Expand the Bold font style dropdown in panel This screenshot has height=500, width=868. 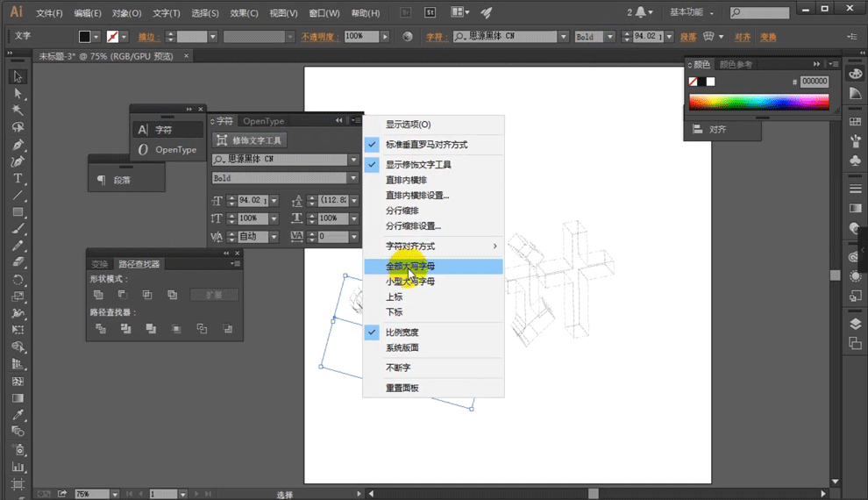point(353,178)
